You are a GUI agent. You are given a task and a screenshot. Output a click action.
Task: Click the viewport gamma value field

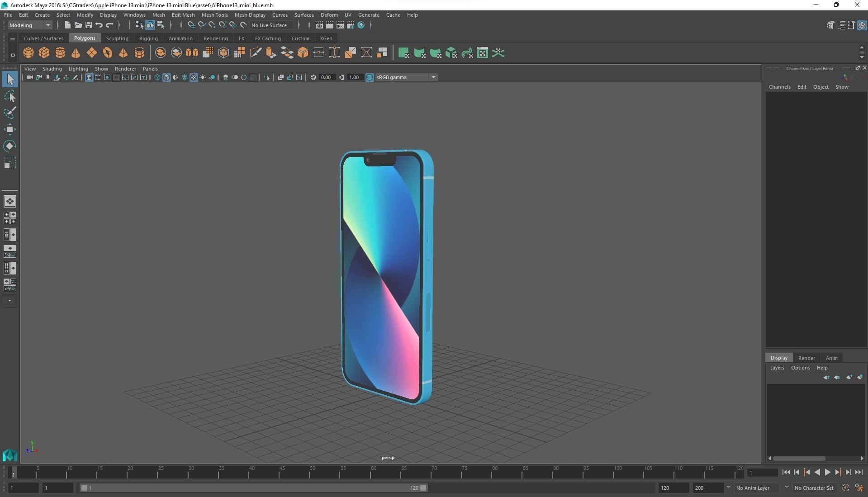tap(354, 78)
